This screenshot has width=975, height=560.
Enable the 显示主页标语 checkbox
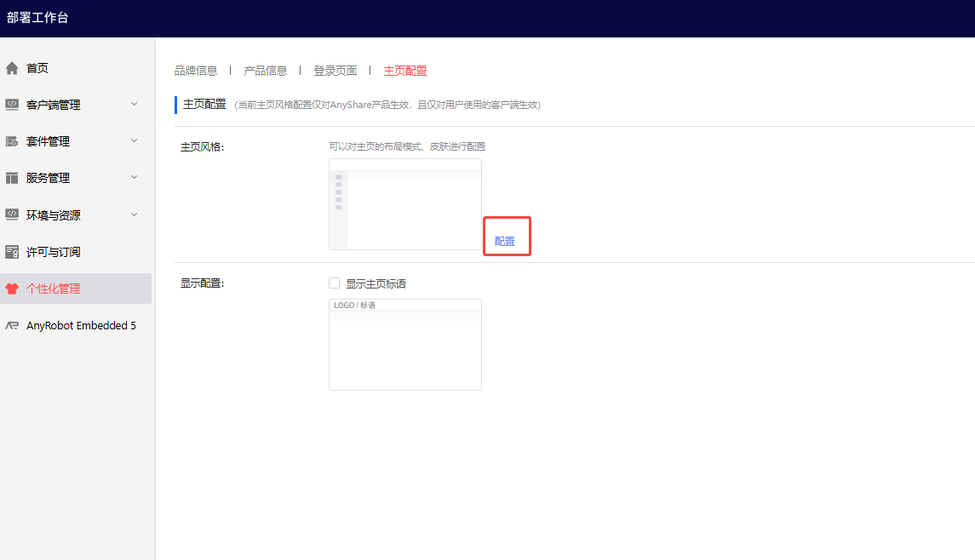(335, 283)
